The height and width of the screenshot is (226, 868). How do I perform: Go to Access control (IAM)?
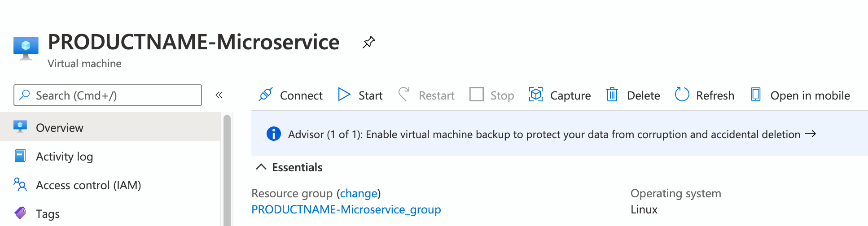pos(88,185)
